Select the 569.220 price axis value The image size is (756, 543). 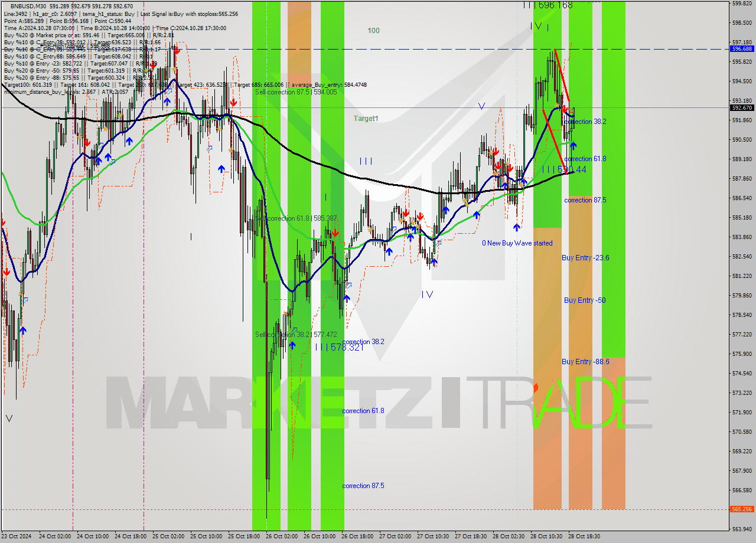click(742, 451)
